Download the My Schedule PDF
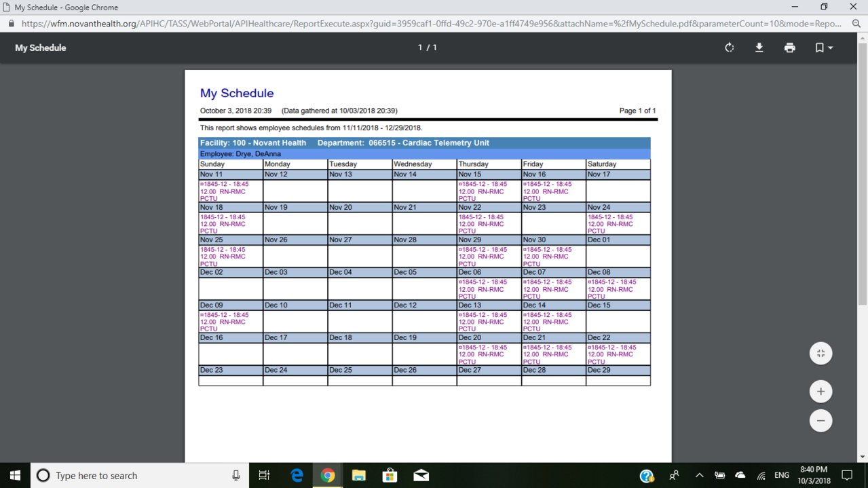 click(759, 48)
